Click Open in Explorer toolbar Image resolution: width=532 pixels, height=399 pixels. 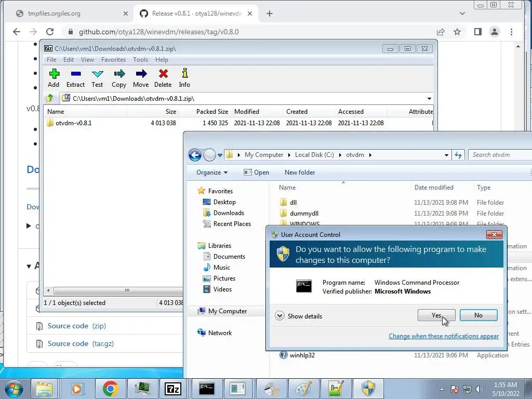pos(256,172)
